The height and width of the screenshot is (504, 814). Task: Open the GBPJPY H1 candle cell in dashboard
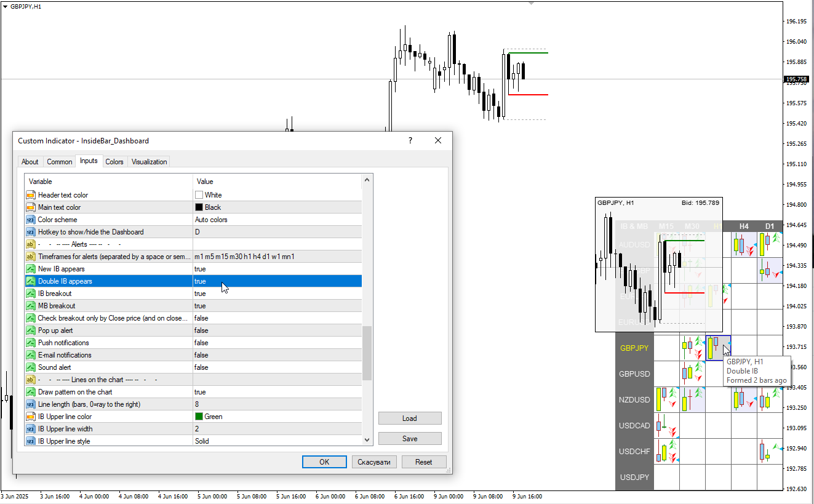pos(718,348)
